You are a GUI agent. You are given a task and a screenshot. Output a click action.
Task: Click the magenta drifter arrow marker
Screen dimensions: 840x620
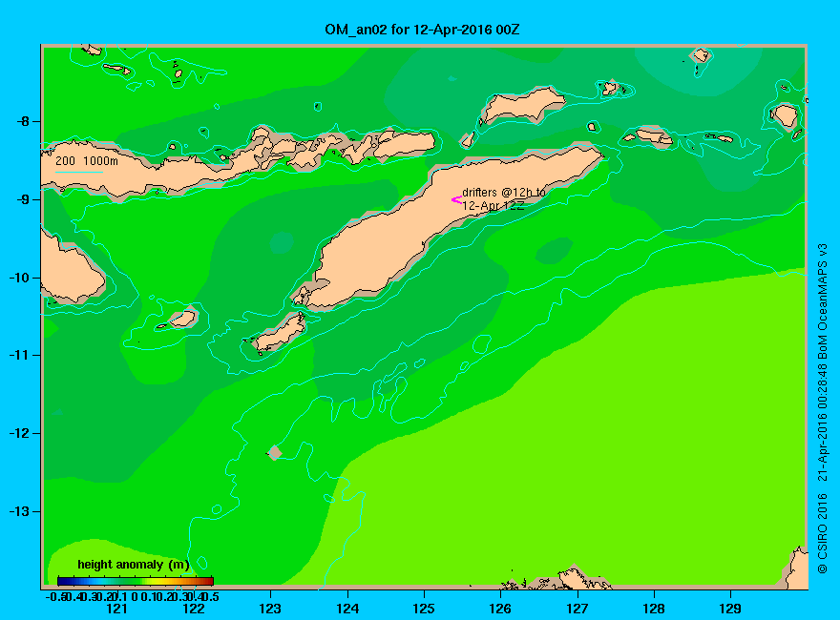point(456,200)
